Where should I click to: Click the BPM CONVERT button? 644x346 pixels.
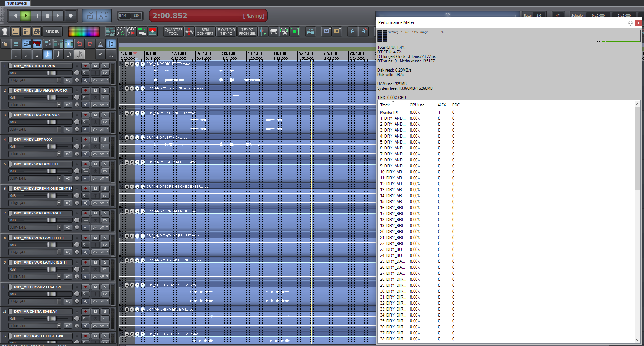205,32
